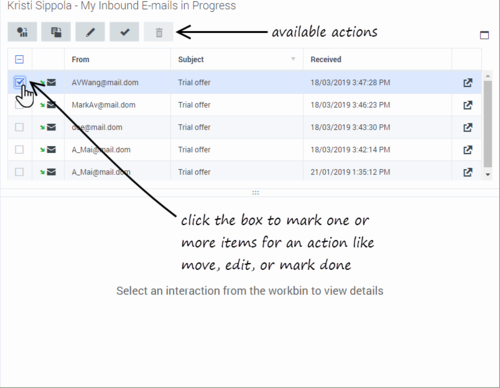
Task: Click Trial offer subject in AVWang row
Action: coord(194,82)
